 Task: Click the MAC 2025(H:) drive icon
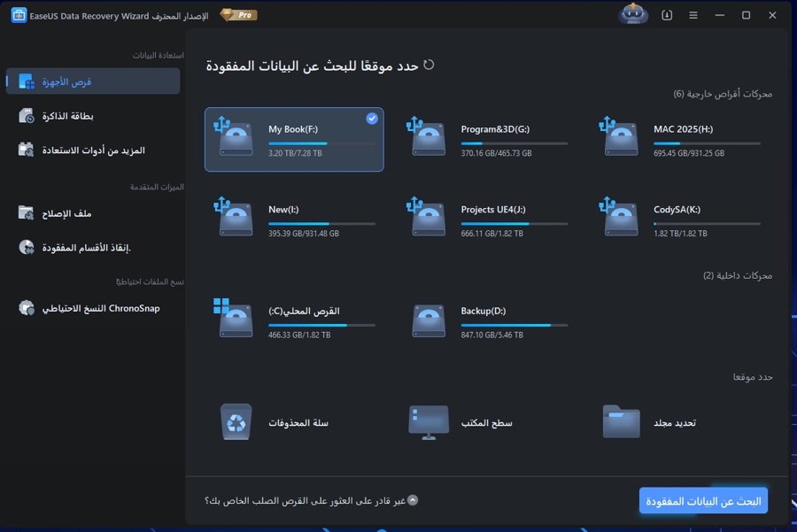(x=620, y=137)
